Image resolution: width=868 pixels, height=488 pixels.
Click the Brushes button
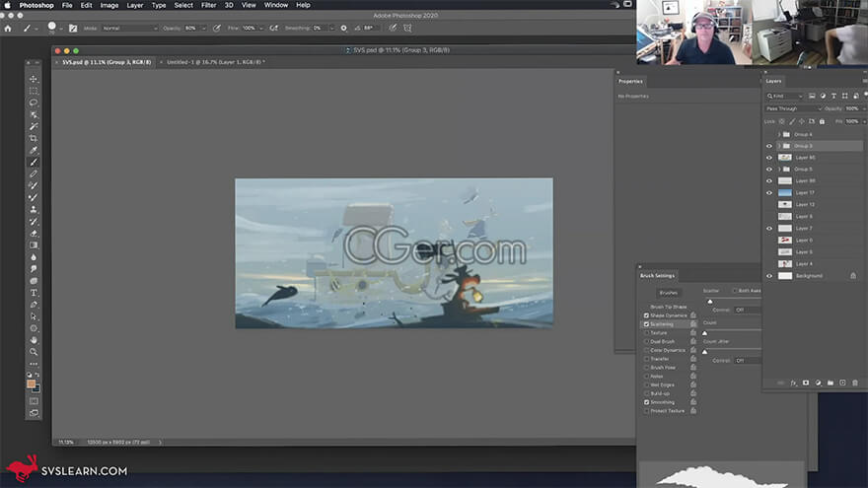click(668, 293)
